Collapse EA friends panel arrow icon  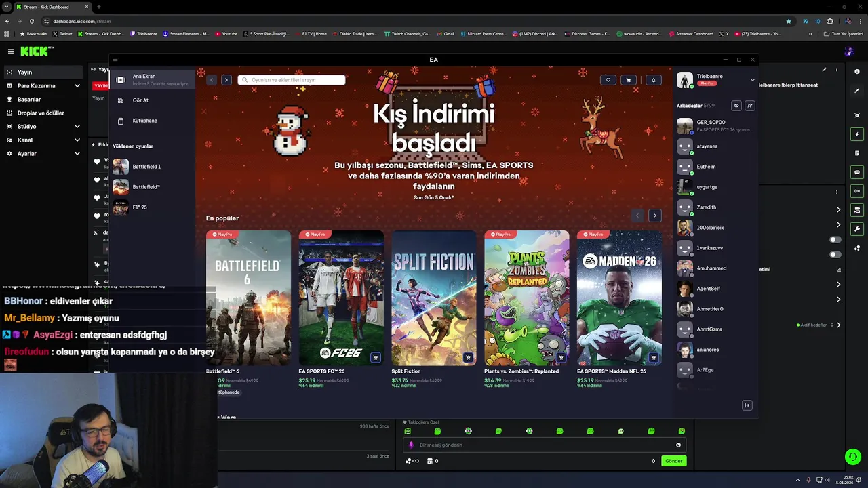click(747, 405)
